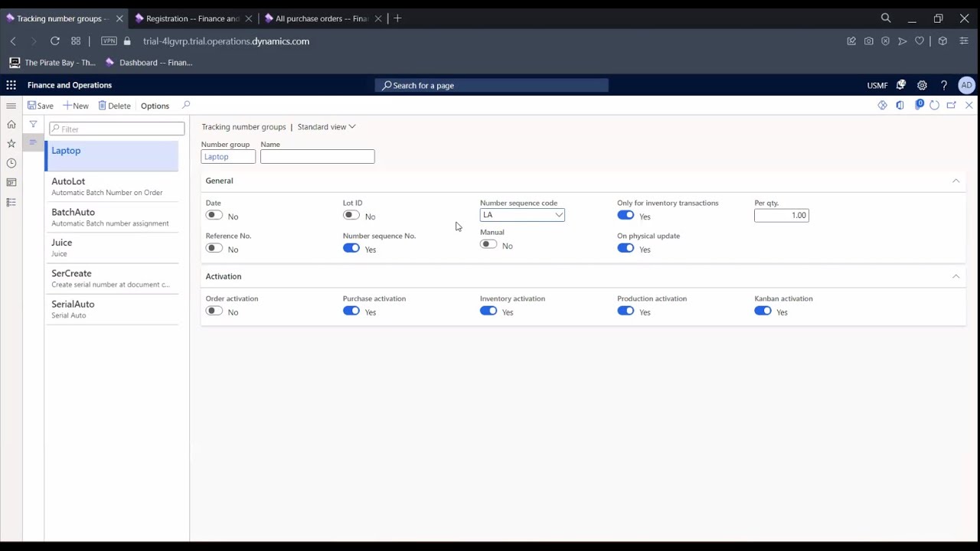Open the form in a new window
This screenshot has width=980, height=551.
[x=952, y=106]
